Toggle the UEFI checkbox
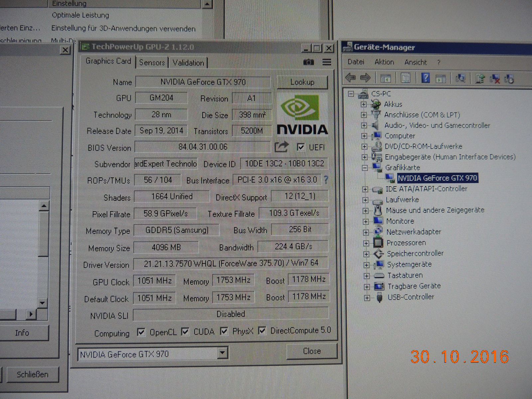 (x=301, y=147)
